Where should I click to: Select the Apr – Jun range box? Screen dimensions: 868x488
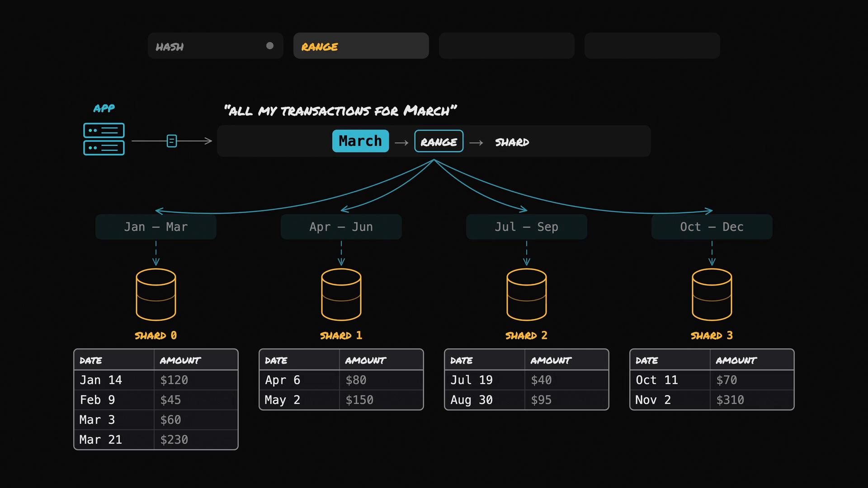point(341,227)
